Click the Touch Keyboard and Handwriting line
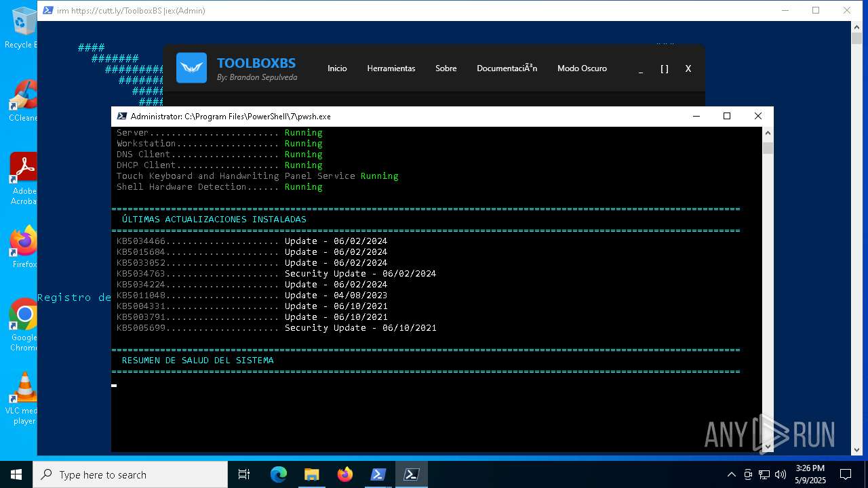Screen dimensions: 868x488 tap(258, 176)
